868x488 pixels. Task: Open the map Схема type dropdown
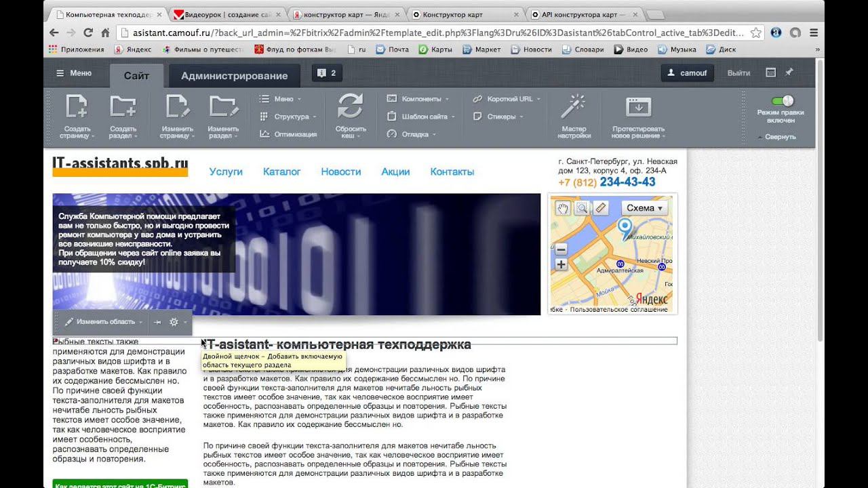point(644,208)
